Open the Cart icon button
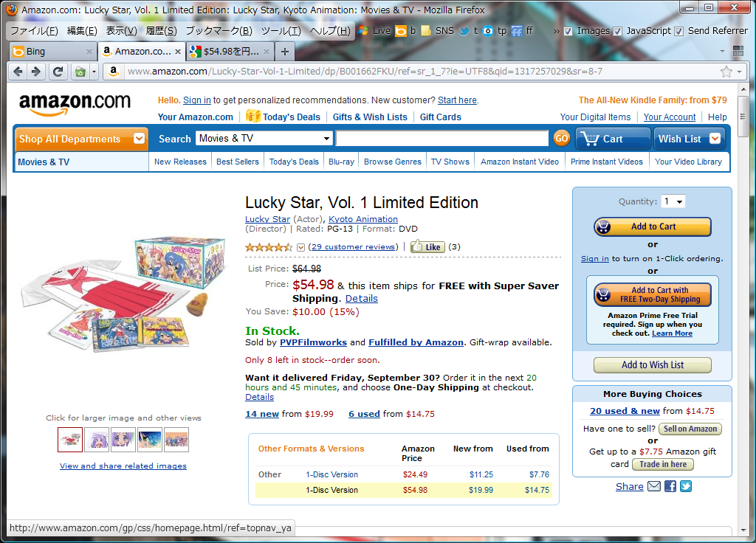This screenshot has height=543, width=756. (x=612, y=139)
